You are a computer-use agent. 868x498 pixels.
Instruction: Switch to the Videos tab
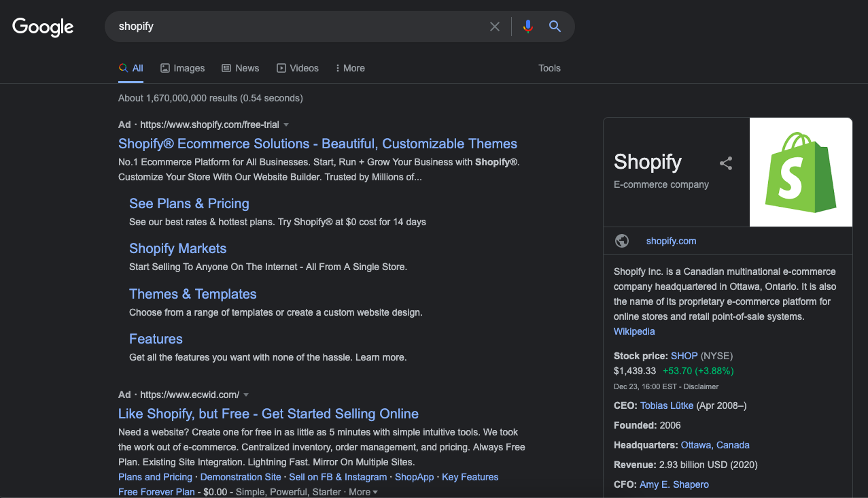coord(297,68)
